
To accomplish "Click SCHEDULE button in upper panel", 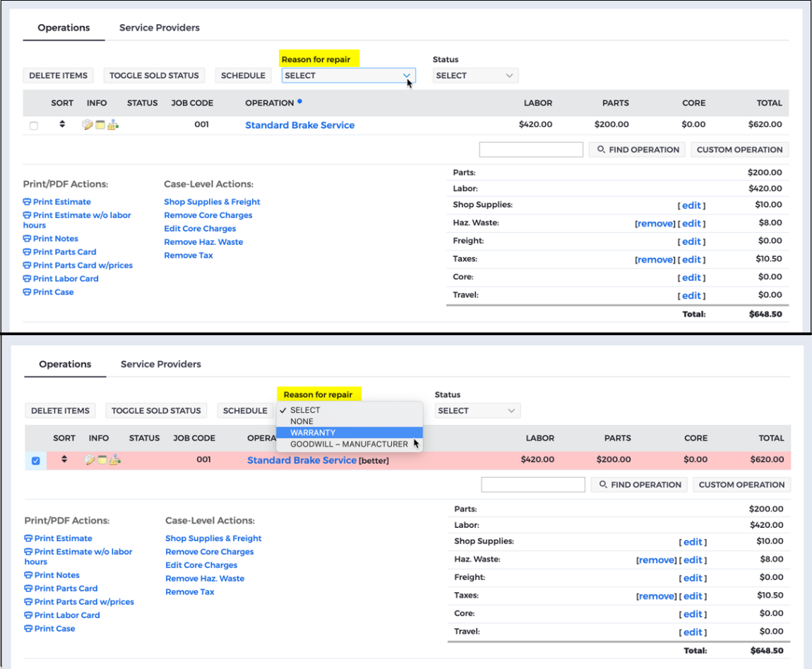I will [244, 76].
